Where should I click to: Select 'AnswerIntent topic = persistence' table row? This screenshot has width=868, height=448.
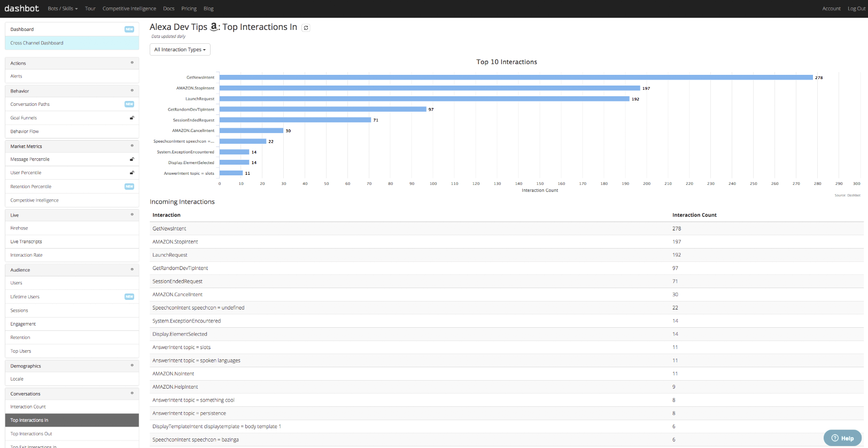coord(507,413)
